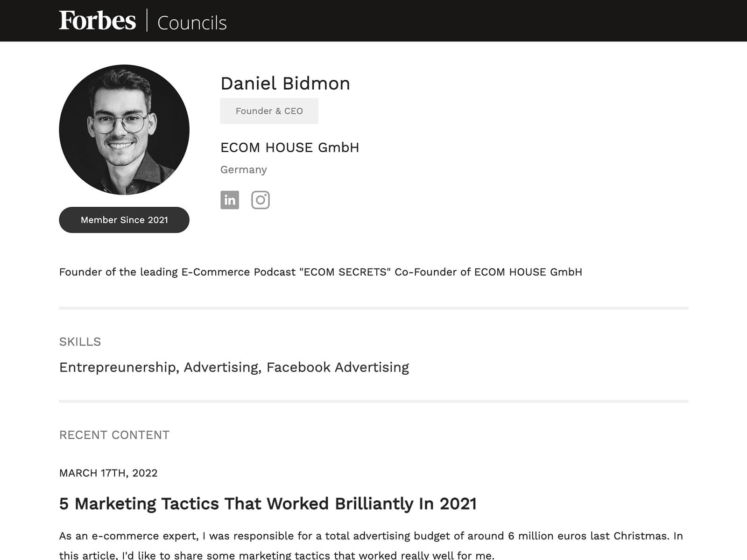This screenshot has height=560, width=747.
Task: Open the Instagram profile icon
Action: click(261, 200)
